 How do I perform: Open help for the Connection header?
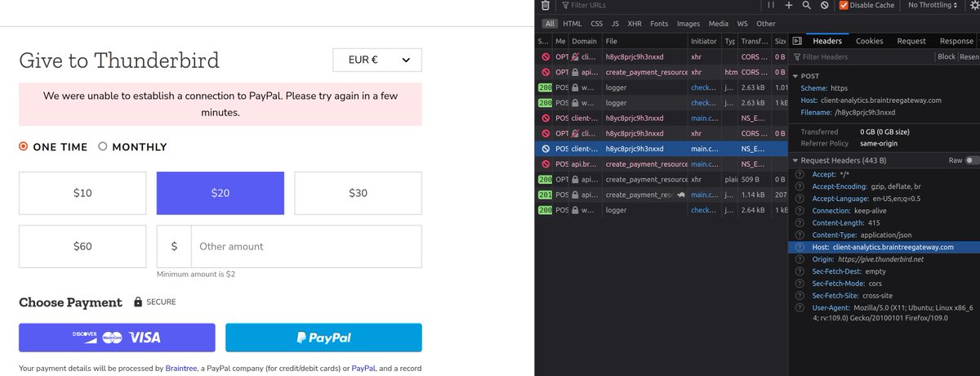pos(800,211)
